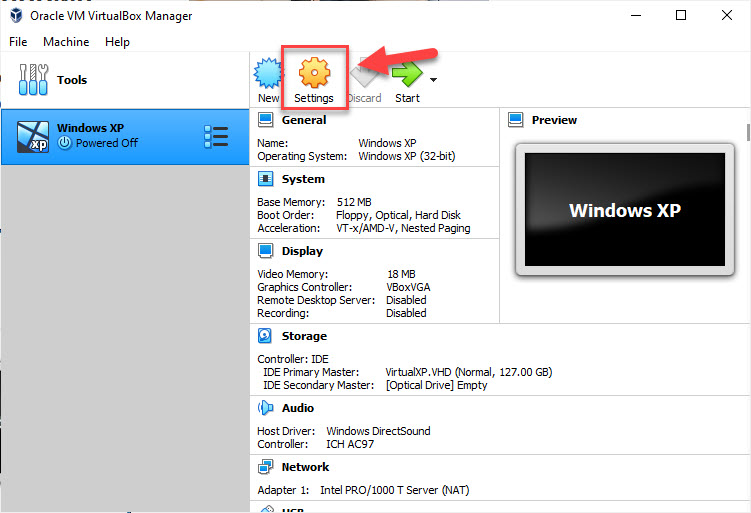Click the audio controller ICH AC97 value
This screenshot has height=513, width=751.
[350, 444]
